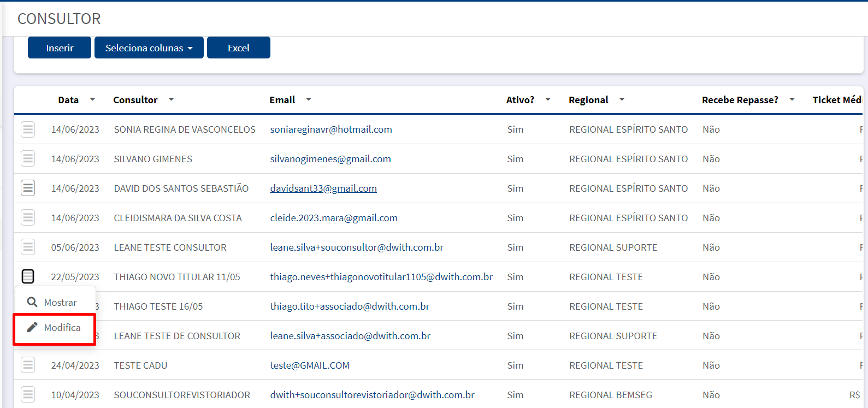This screenshot has width=868, height=408.
Task: Select consultant name TESTE CADU
Action: pos(140,365)
